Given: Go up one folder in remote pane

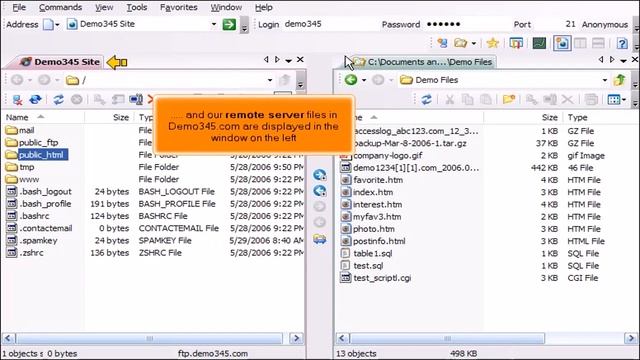Looking at the screenshot, I should (284, 80).
